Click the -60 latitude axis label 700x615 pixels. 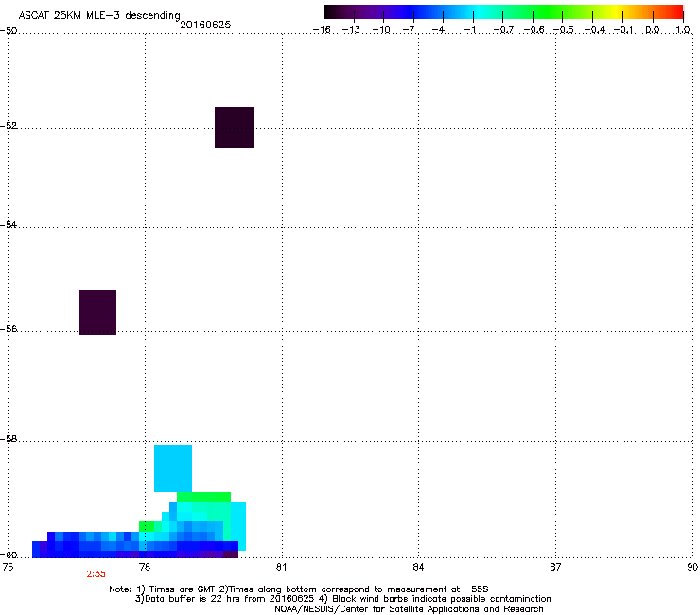tap(9, 554)
